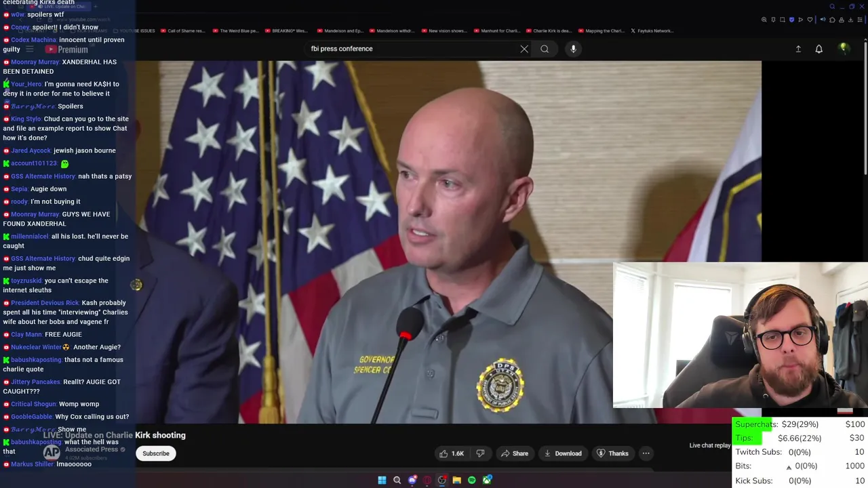Click the Superchats goal bar
The image size is (868, 488).
[800, 424]
